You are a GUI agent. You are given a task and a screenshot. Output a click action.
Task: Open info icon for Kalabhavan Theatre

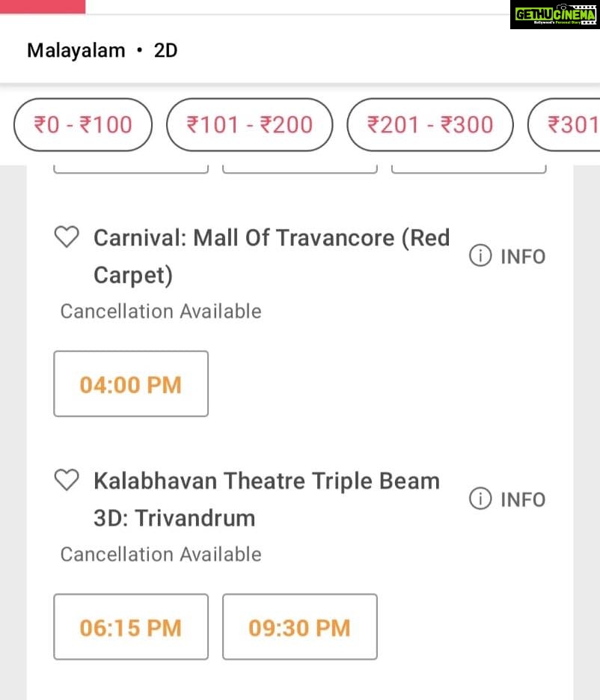[507, 499]
